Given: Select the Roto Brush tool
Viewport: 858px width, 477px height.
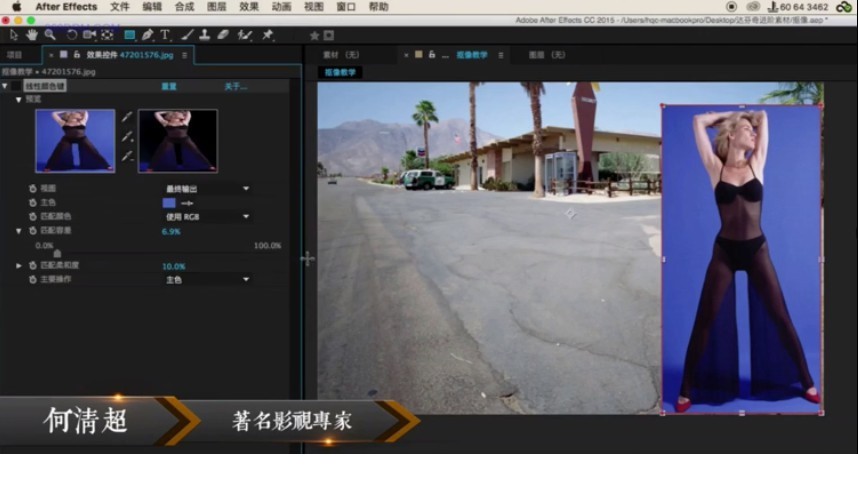Looking at the screenshot, I should pos(245,35).
